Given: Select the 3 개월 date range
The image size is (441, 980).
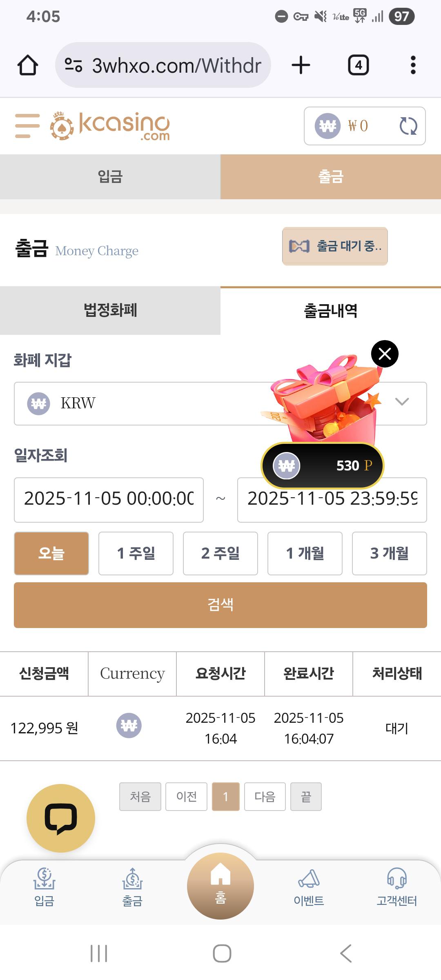Looking at the screenshot, I should point(389,553).
